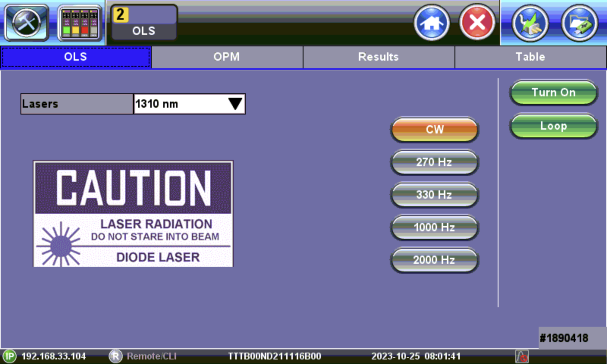
Task: Select 2000 Hz modulation frequency
Action: [x=434, y=260]
